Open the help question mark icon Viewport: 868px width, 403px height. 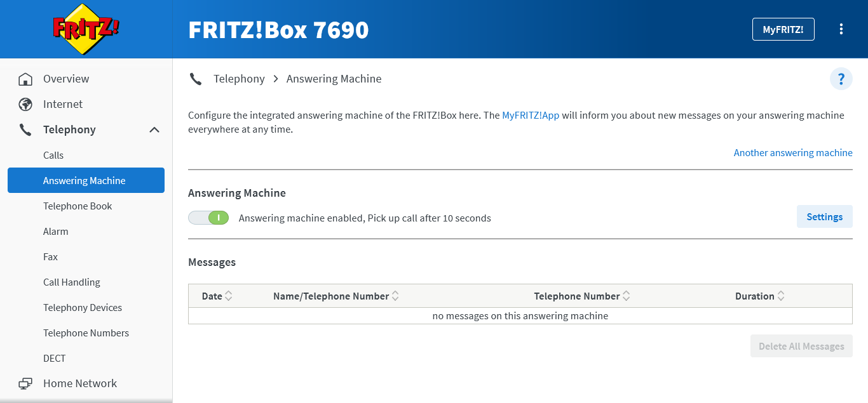841,79
